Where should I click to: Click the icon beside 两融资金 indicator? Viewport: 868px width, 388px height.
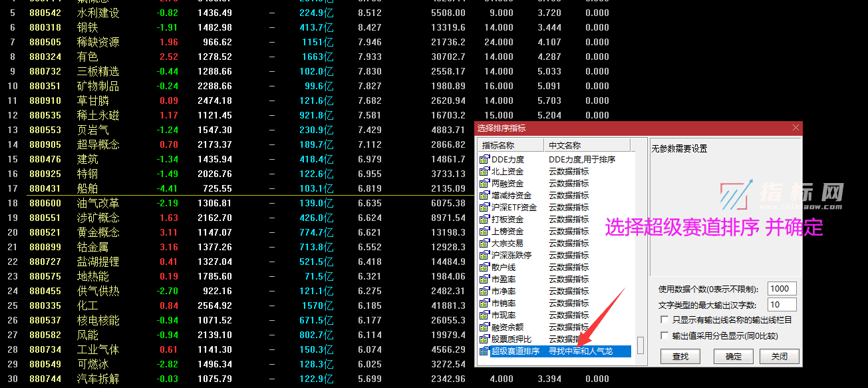(x=484, y=184)
